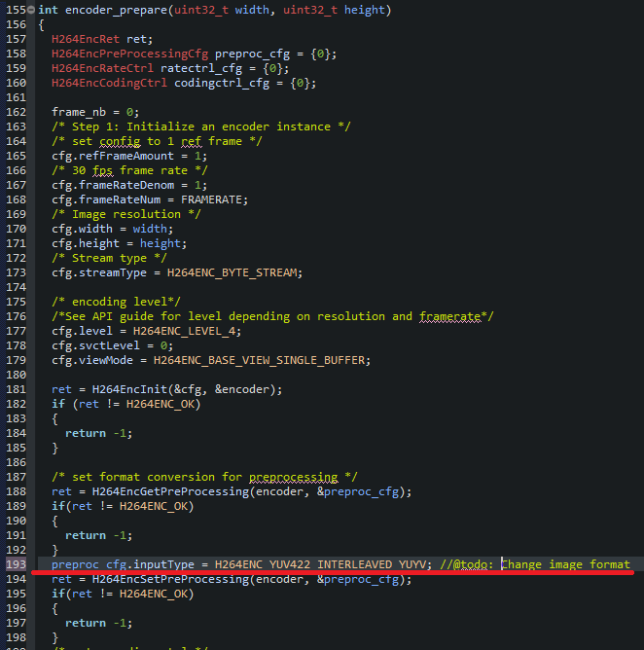Click the cfg.refFrameAmount assignment

129,156
